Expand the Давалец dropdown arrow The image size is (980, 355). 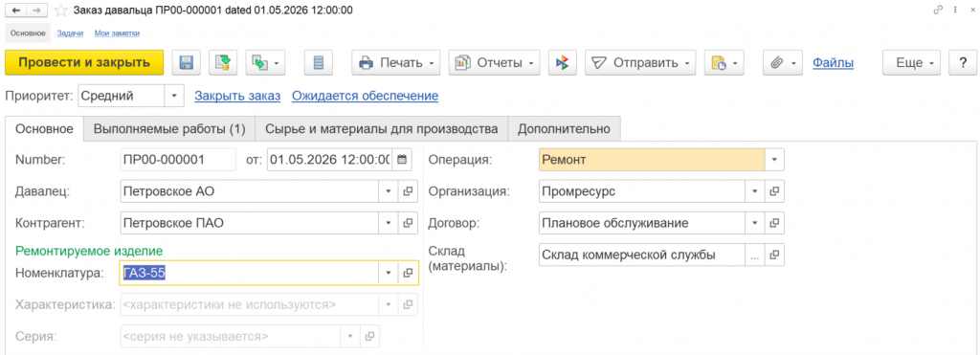tap(388, 191)
